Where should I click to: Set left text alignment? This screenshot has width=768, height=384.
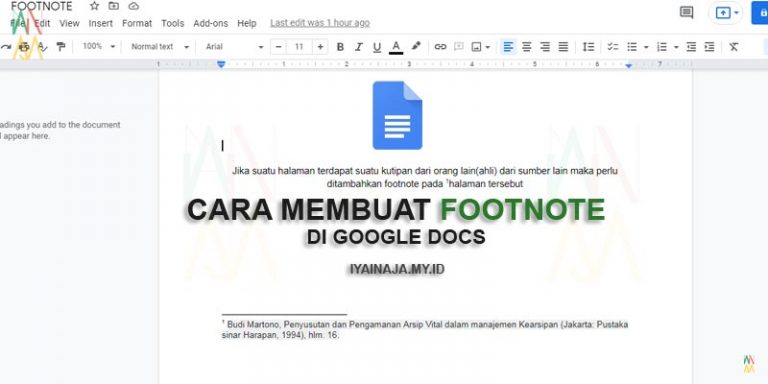[508, 47]
